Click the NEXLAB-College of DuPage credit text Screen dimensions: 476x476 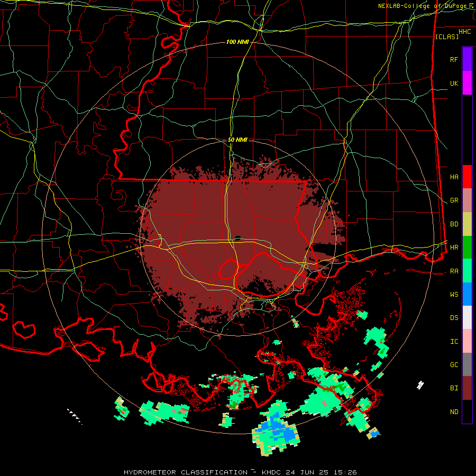(x=424, y=6)
